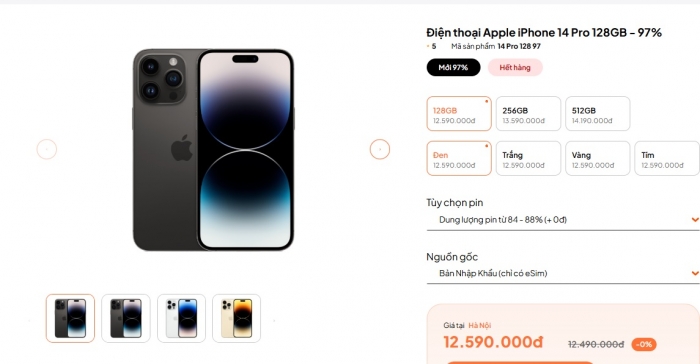
Task: Click the Hết hàng status badge
Action: pyautogui.click(x=515, y=67)
